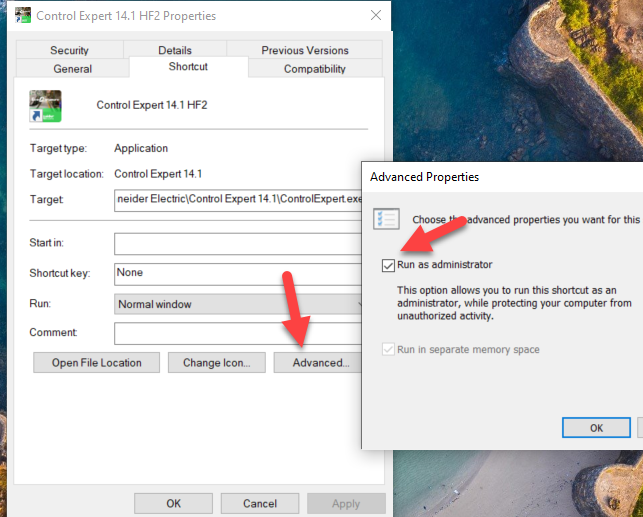The height and width of the screenshot is (517, 643).
Task: Click the Open File Location button
Action: point(96,362)
